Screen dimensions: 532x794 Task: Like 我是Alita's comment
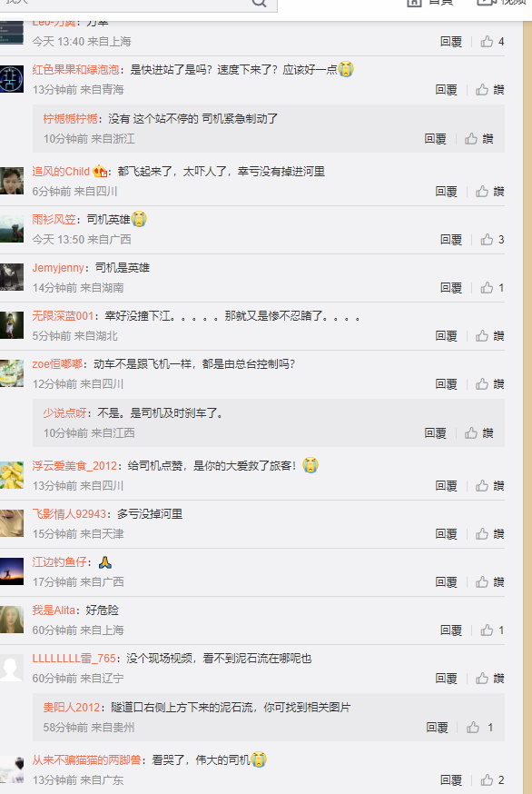492,630
